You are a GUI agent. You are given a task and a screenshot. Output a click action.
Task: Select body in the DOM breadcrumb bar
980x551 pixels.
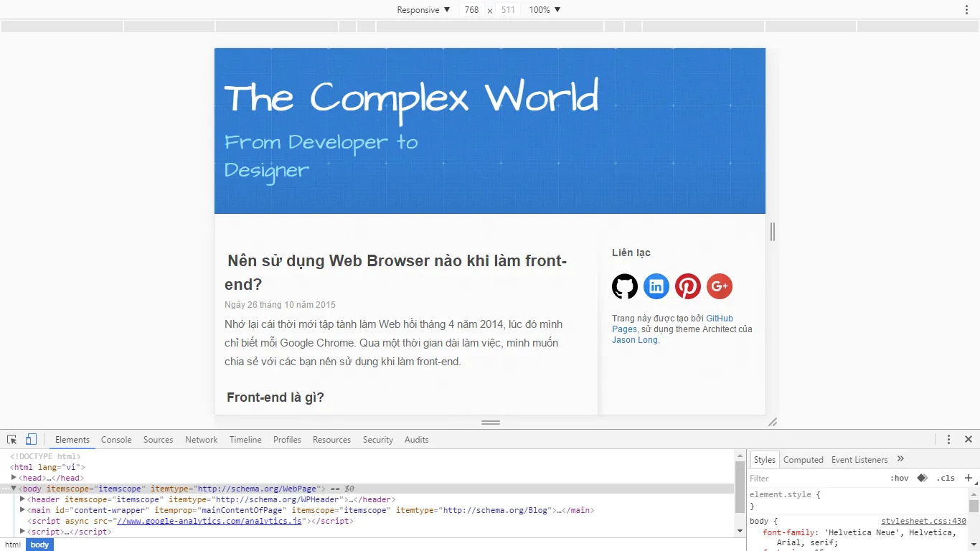point(39,545)
